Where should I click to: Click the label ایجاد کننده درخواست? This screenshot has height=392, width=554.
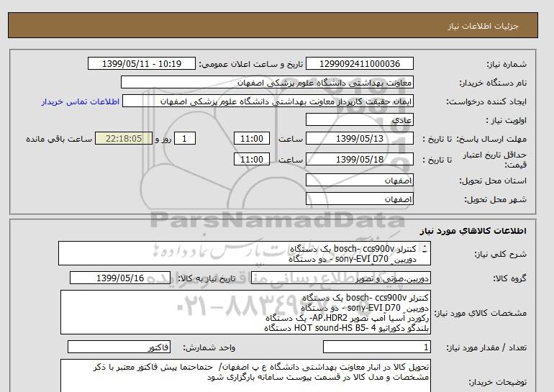pyautogui.click(x=486, y=101)
